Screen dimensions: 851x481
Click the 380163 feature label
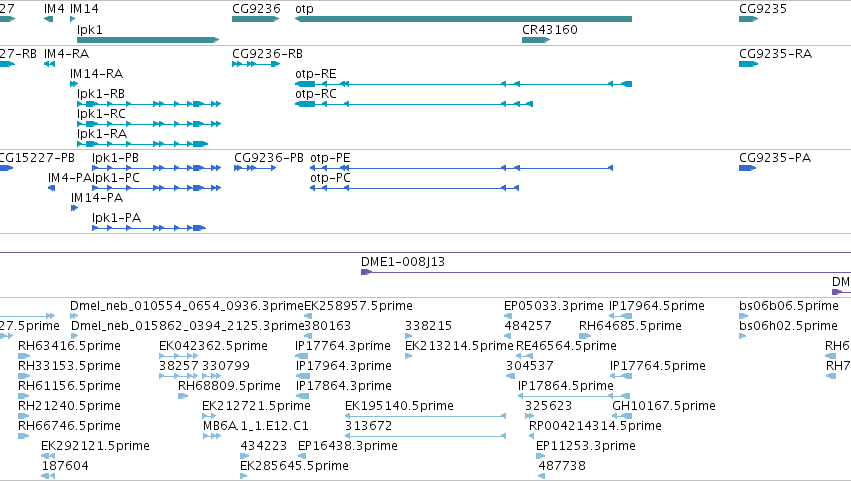328,326
